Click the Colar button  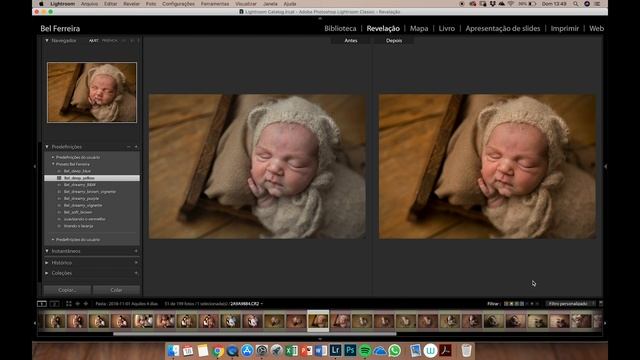click(x=116, y=290)
